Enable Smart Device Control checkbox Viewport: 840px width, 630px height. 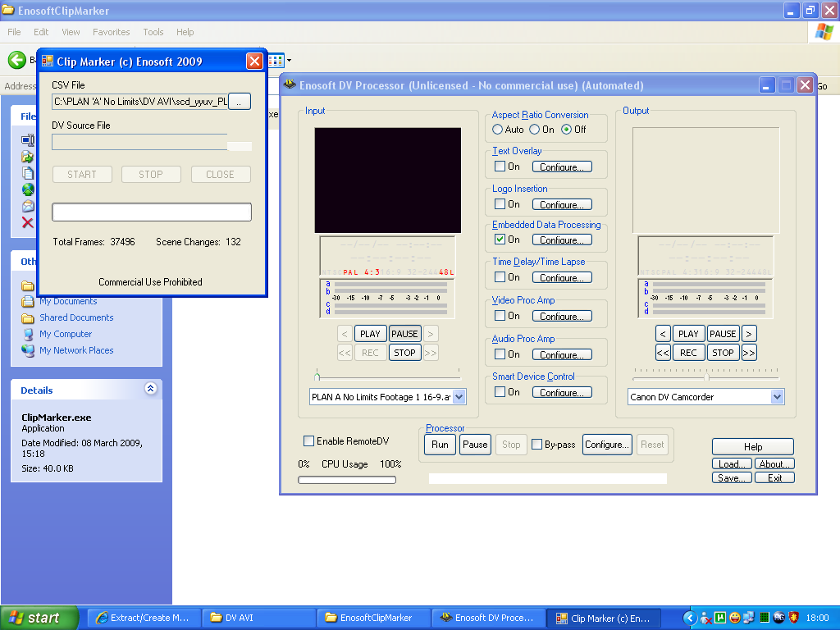[500, 392]
